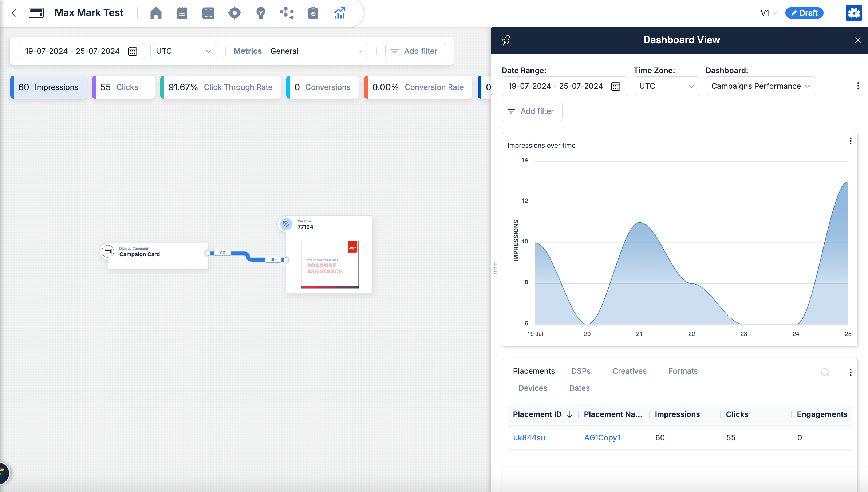Click the Dashboard Date Range input field
Image resolution: width=868 pixels, height=492 pixels.
(x=565, y=86)
